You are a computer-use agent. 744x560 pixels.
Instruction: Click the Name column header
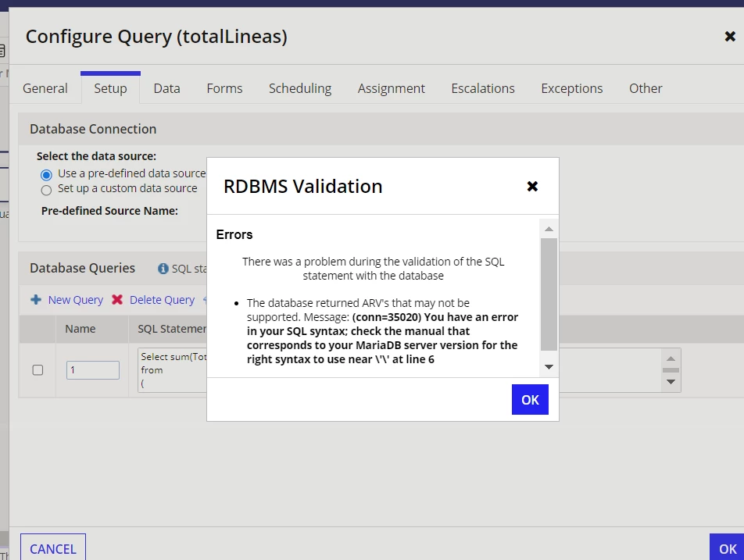coord(80,329)
